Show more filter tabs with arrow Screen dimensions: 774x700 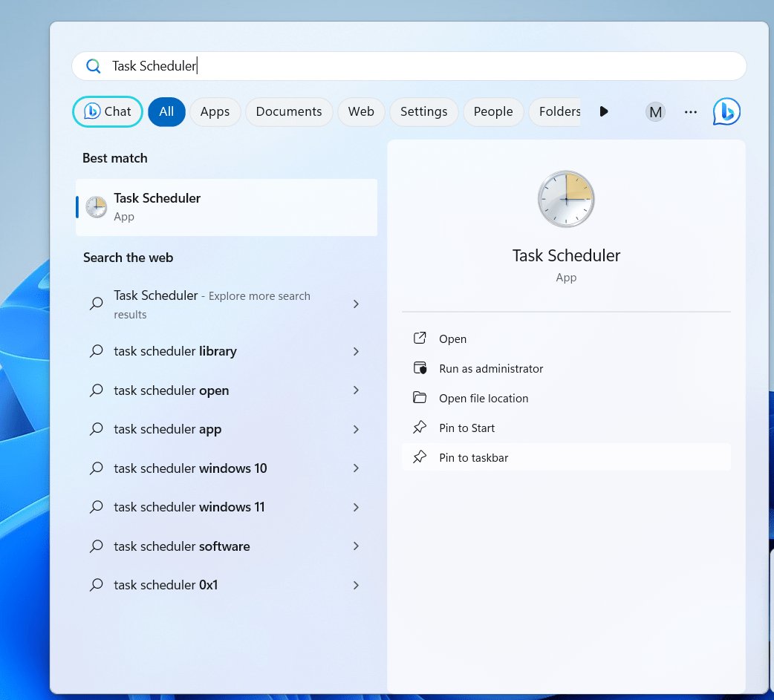(604, 111)
